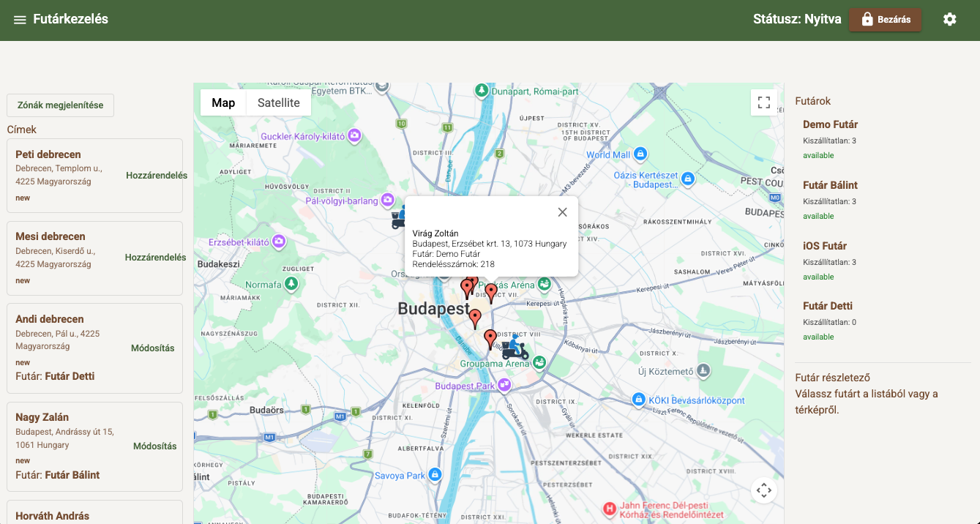
Task: Select Futár Bálint in the courier list
Action: pyautogui.click(x=830, y=185)
